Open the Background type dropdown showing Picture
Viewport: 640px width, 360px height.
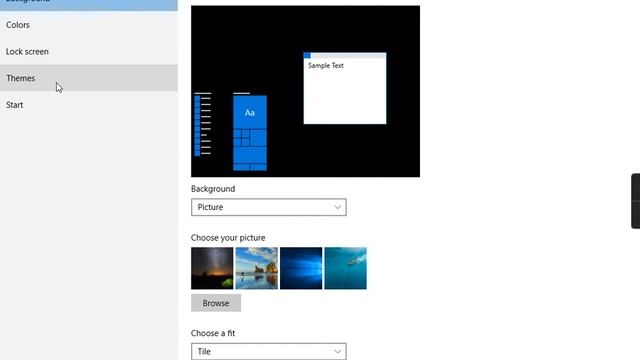pos(269,207)
